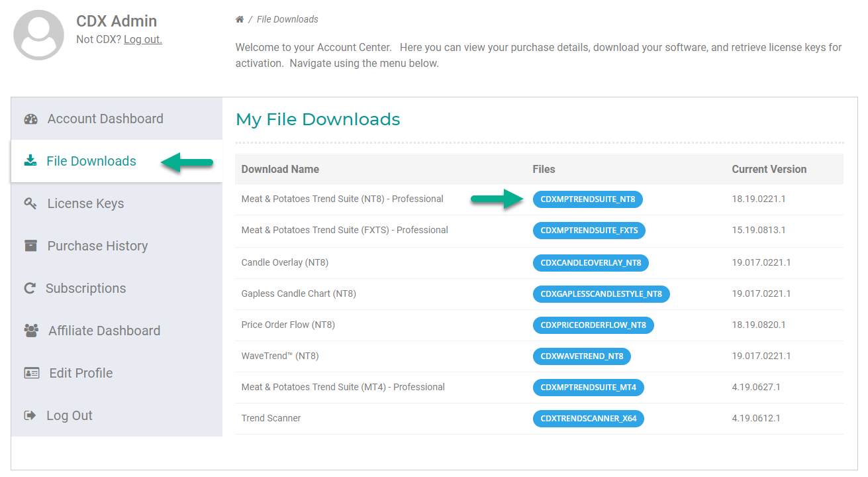The width and height of the screenshot is (868, 477).
Task: Click the Trend Scanner row name
Action: click(x=271, y=418)
